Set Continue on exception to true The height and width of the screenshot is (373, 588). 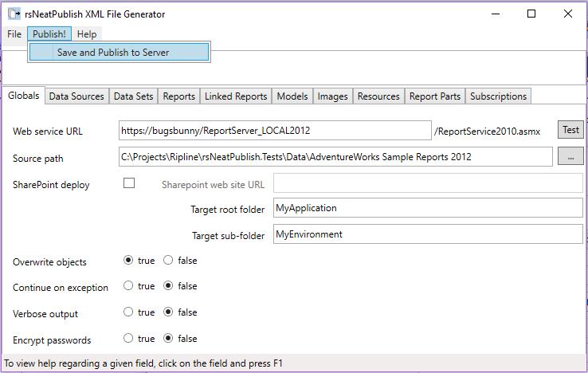(x=128, y=285)
